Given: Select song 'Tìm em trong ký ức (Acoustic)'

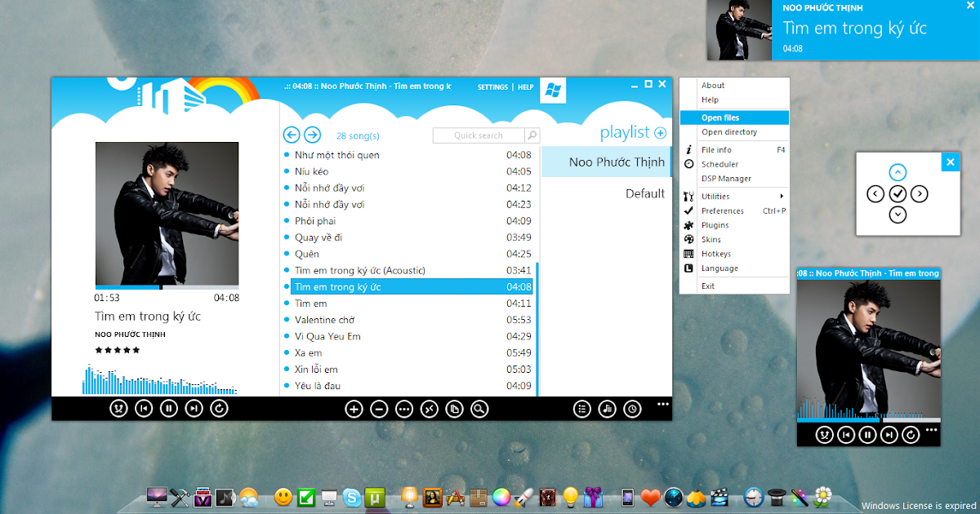Looking at the screenshot, I should tap(410, 270).
